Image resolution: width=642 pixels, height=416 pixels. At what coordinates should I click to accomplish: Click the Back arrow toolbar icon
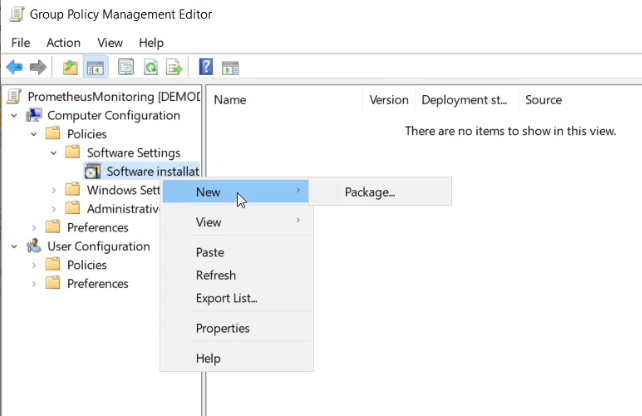point(14,68)
